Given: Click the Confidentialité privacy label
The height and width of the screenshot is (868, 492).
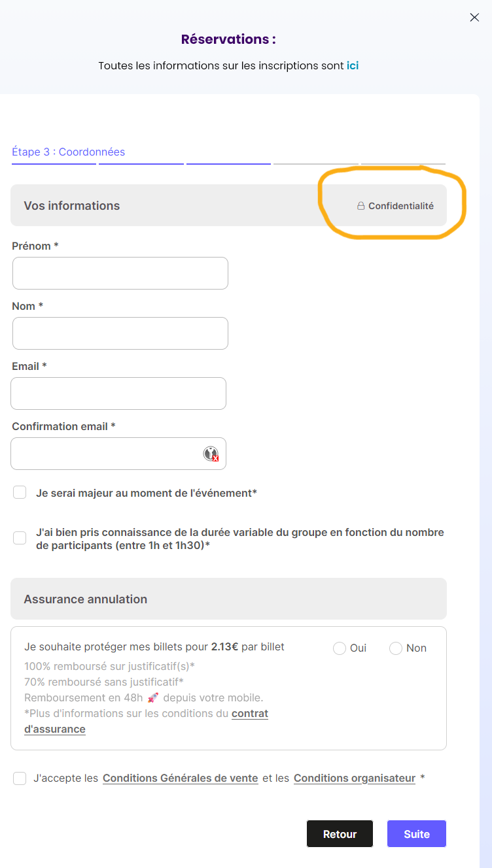Looking at the screenshot, I should click(400, 205).
